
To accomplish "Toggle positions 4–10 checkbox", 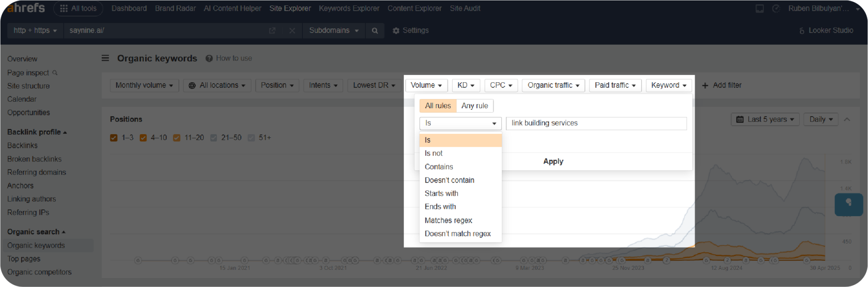I will point(143,138).
